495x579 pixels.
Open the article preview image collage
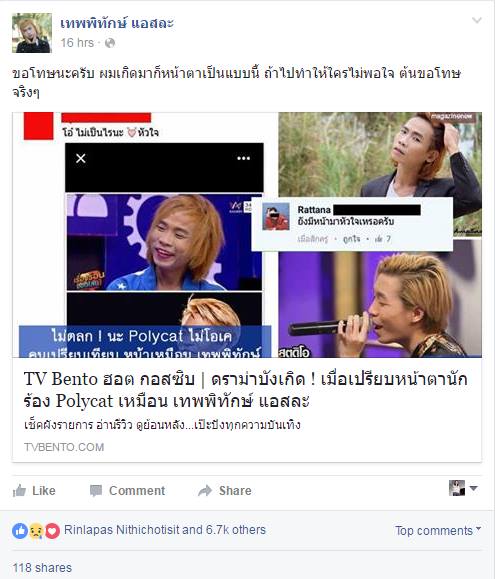(x=247, y=235)
